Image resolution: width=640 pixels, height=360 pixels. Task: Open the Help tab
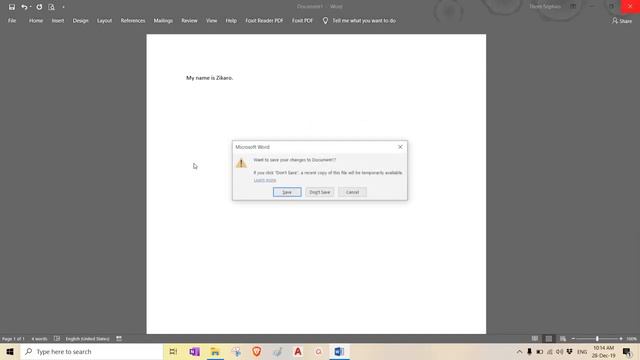(x=231, y=20)
